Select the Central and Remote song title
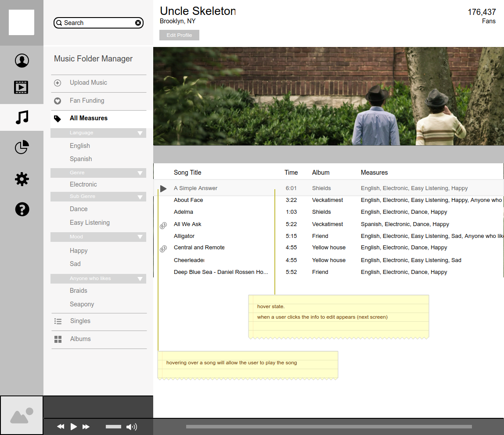The image size is (504, 435). coord(199,248)
